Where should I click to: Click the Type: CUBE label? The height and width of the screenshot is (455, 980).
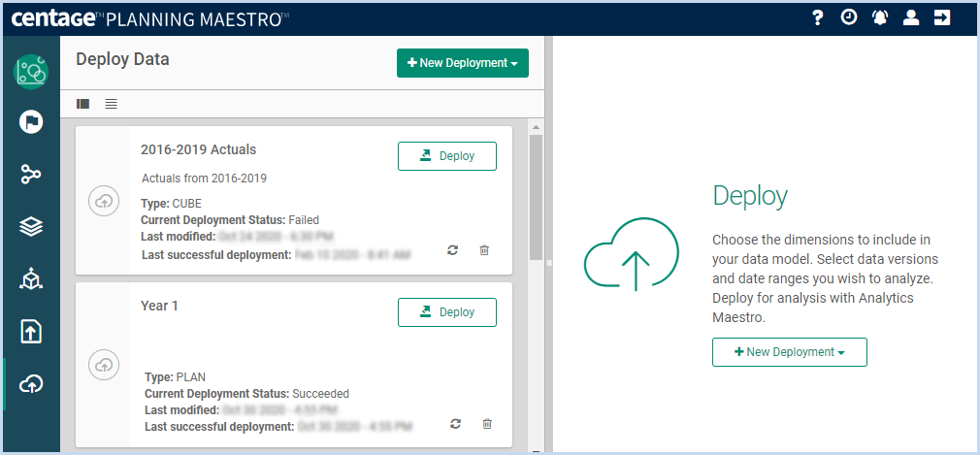click(171, 204)
